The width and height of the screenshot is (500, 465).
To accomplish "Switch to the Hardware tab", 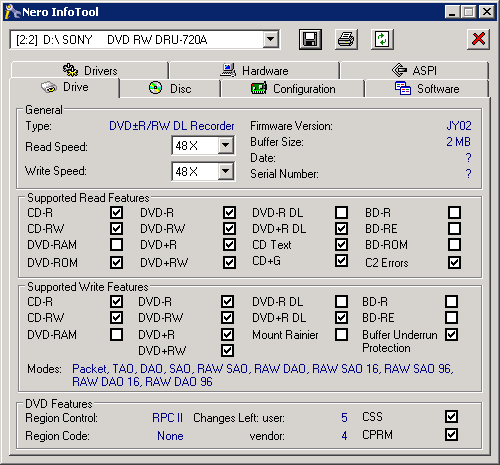I will [254, 70].
